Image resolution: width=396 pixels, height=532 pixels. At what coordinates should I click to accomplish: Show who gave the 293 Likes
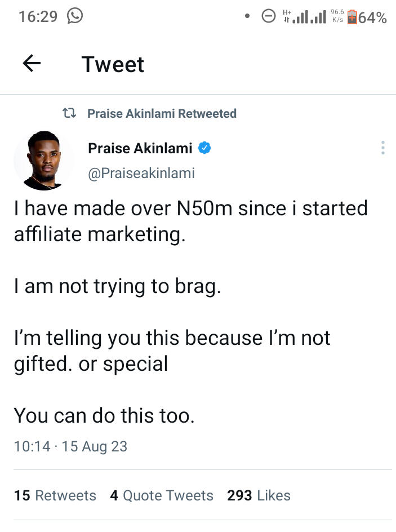(259, 495)
